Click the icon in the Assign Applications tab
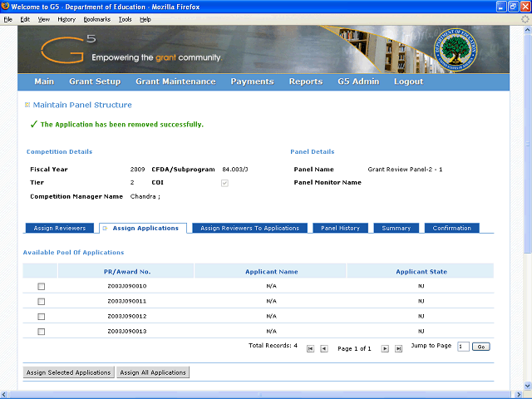Image resolution: width=532 pixels, height=399 pixels. (106, 229)
